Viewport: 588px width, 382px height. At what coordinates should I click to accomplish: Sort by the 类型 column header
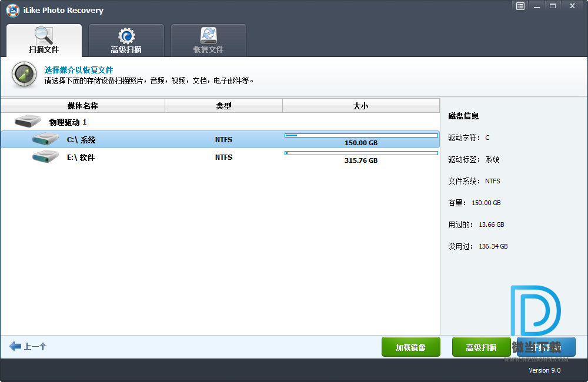(223, 106)
